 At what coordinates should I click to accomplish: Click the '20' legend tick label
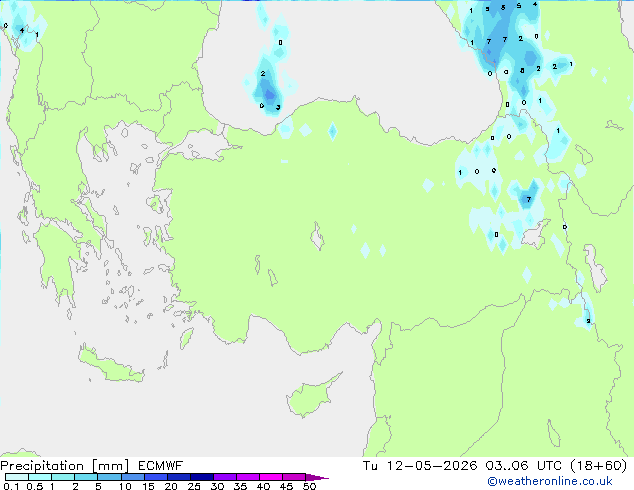point(171,486)
